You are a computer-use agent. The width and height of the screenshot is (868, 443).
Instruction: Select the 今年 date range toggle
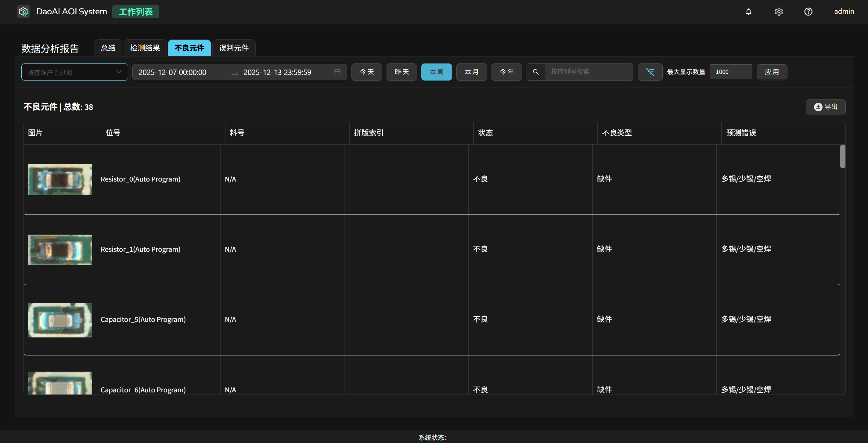(x=506, y=72)
